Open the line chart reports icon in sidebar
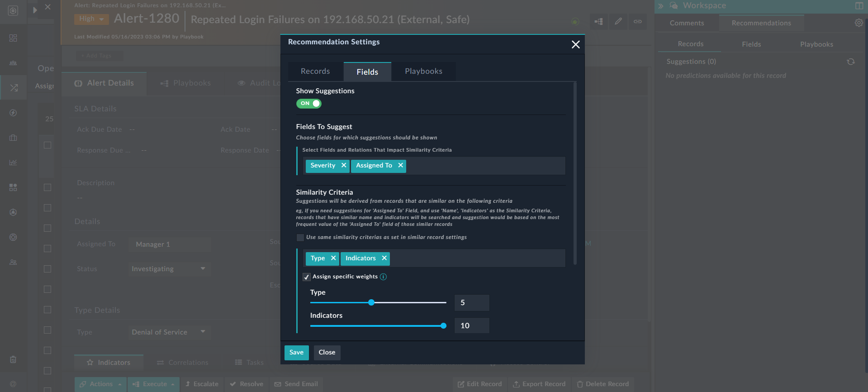Screen dimensions: 868x392 13,163
